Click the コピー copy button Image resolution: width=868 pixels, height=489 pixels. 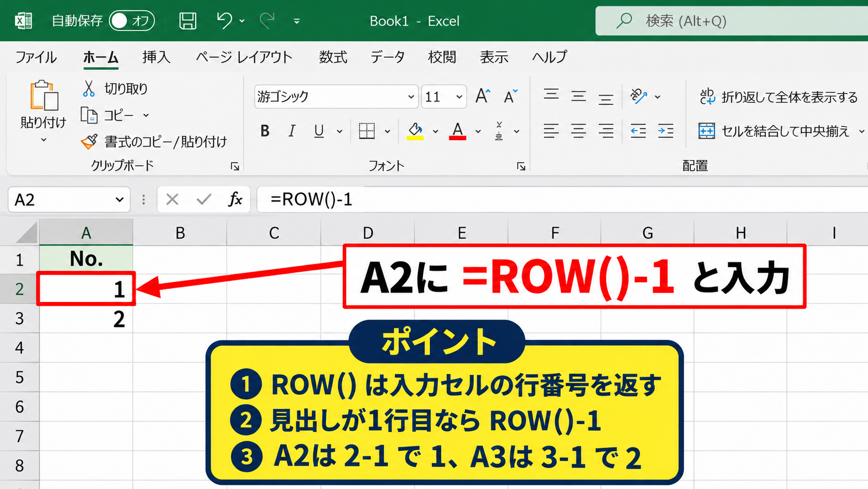click(x=107, y=115)
